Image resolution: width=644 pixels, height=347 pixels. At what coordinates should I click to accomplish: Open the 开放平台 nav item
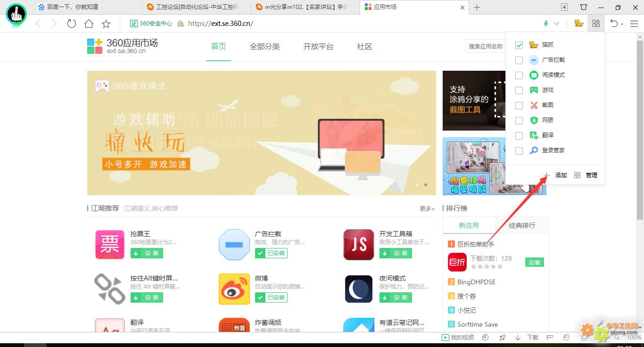[318, 46]
